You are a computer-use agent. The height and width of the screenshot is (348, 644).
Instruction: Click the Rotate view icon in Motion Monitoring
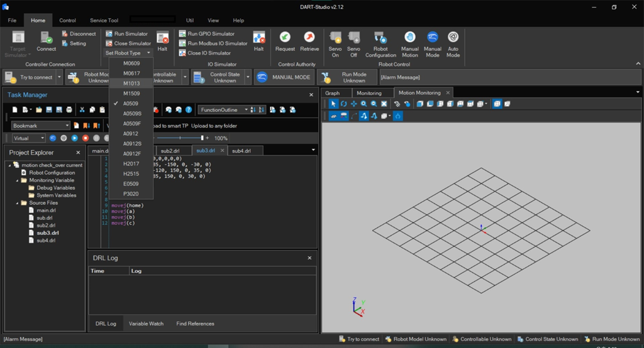[x=344, y=104]
